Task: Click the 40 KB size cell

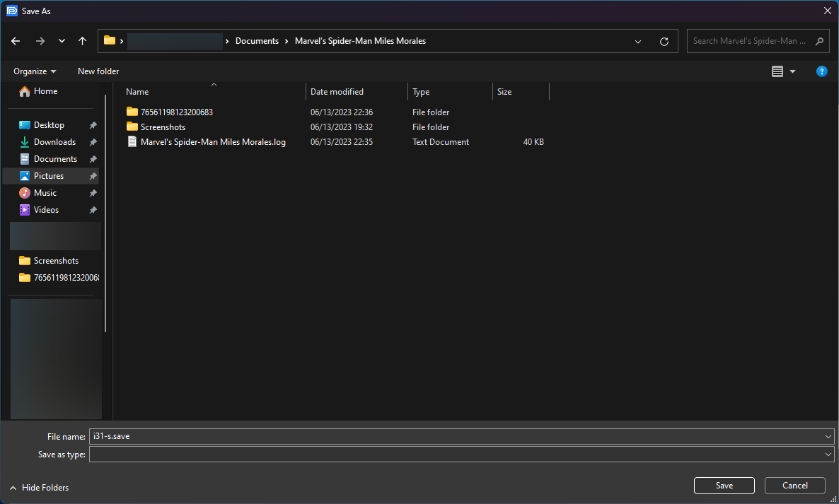Action: (x=533, y=142)
